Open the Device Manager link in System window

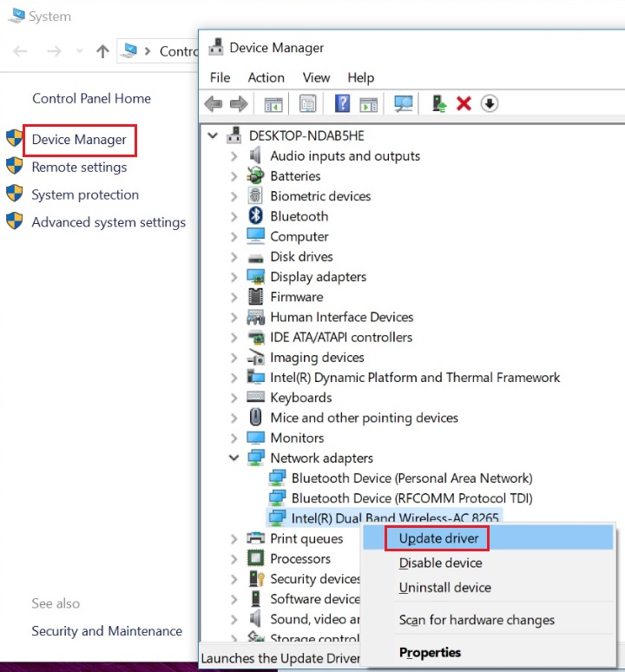coord(79,140)
